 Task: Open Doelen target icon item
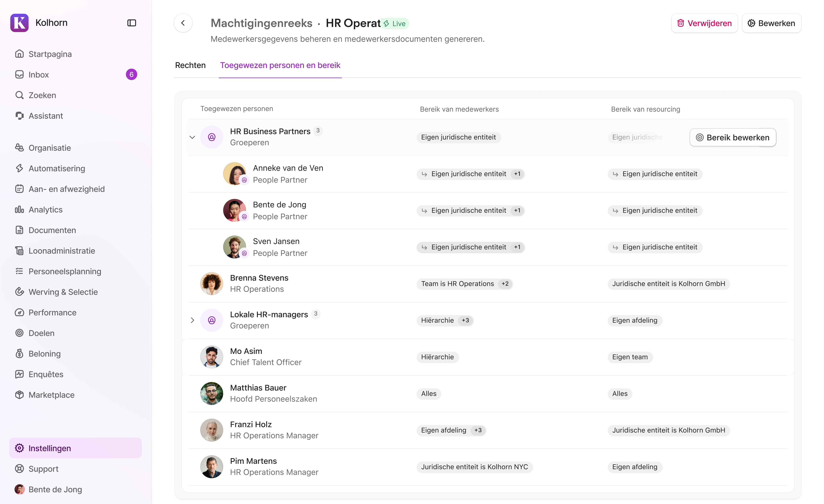click(19, 333)
